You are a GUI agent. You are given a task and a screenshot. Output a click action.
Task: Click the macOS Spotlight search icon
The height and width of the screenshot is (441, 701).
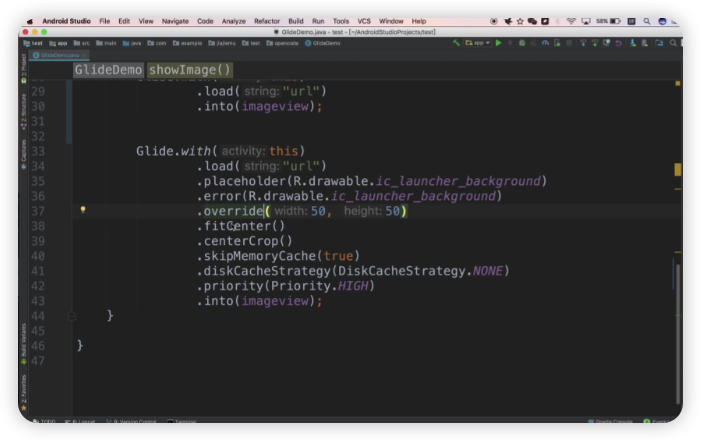[x=646, y=21]
